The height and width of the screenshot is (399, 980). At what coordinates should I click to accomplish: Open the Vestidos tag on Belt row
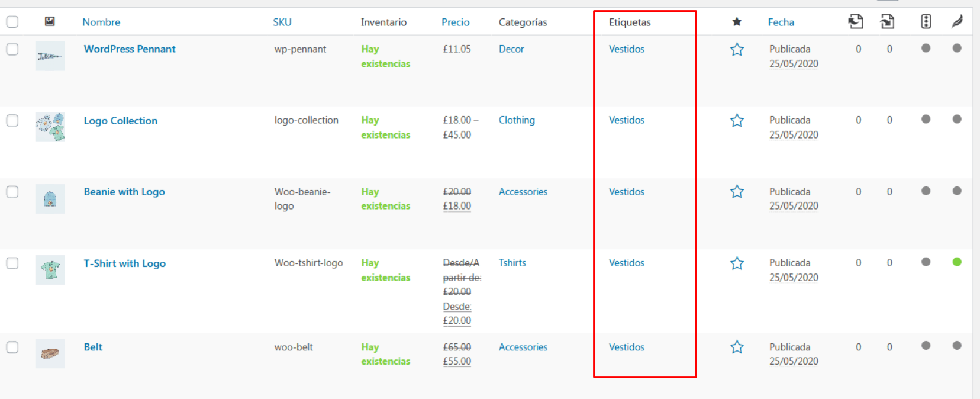[627, 347]
